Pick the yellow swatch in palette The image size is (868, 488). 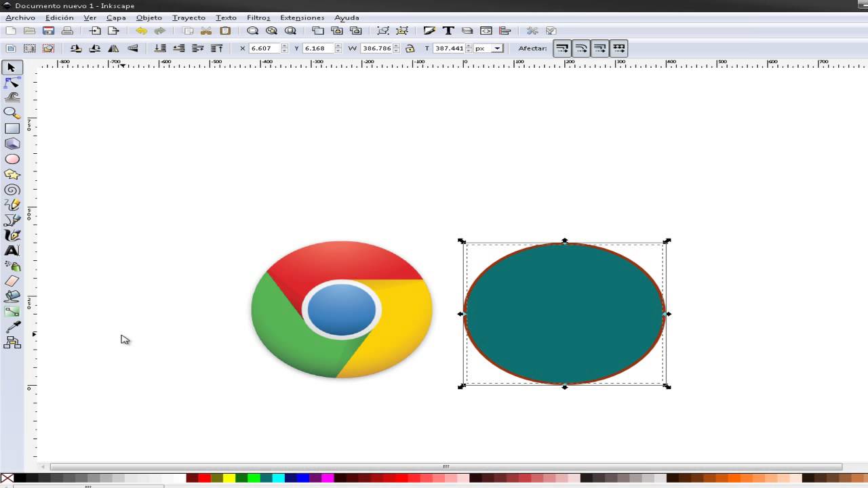coord(229,478)
